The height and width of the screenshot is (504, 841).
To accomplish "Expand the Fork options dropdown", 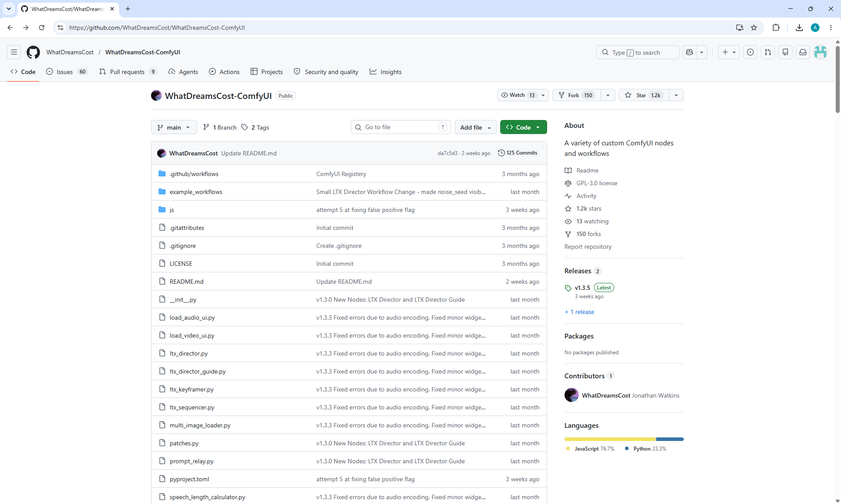I will click(608, 95).
